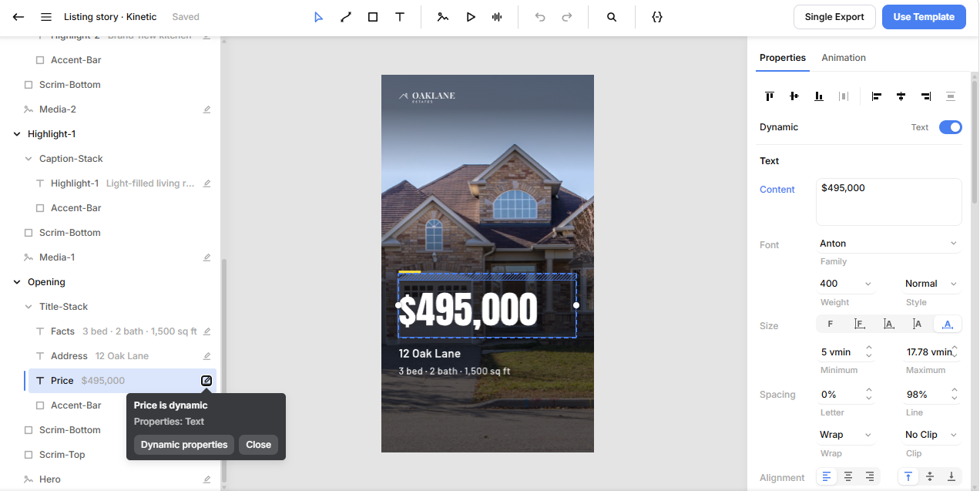Screen dimensions: 980x491
Task: Open the No Clip dropdown
Action: point(931,435)
